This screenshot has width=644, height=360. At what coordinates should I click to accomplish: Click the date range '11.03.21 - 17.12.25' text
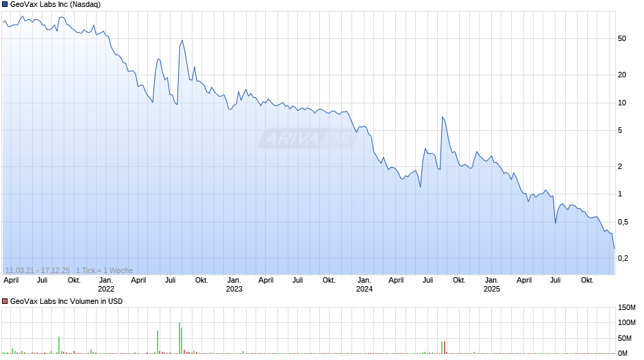point(38,270)
